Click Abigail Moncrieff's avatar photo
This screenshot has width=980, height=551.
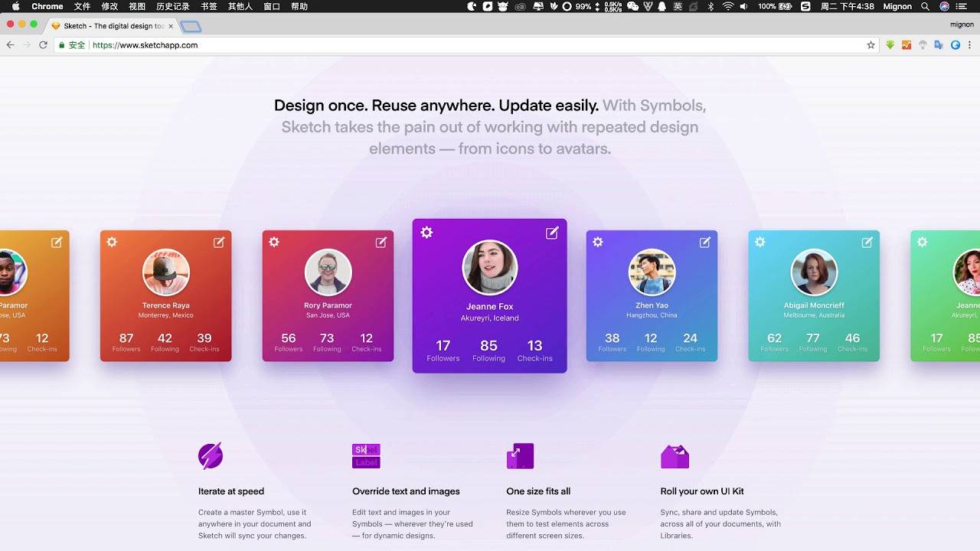pyautogui.click(x=814, y=272)
